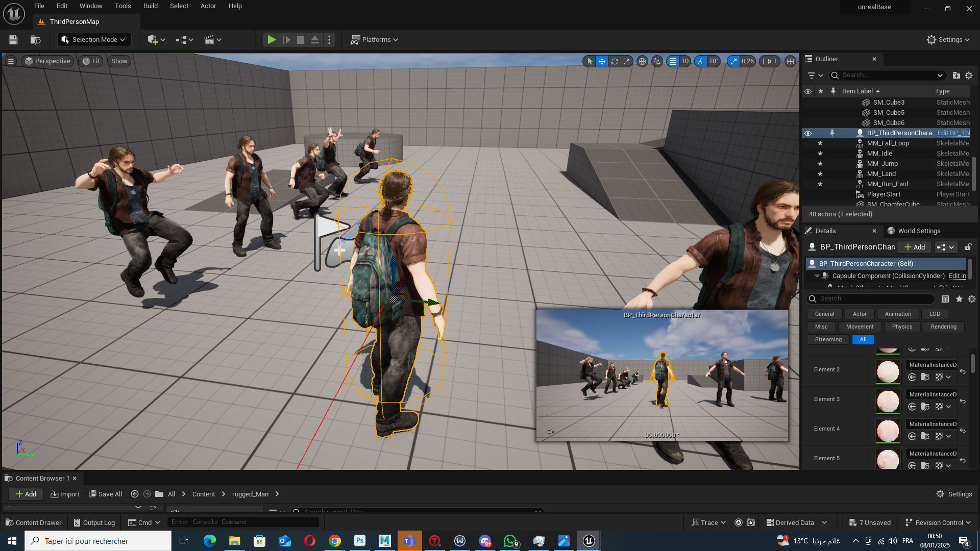Collapse the Capsule Component tree node
The height and width of the screenshot is (551, 980).
coord(817,276)
